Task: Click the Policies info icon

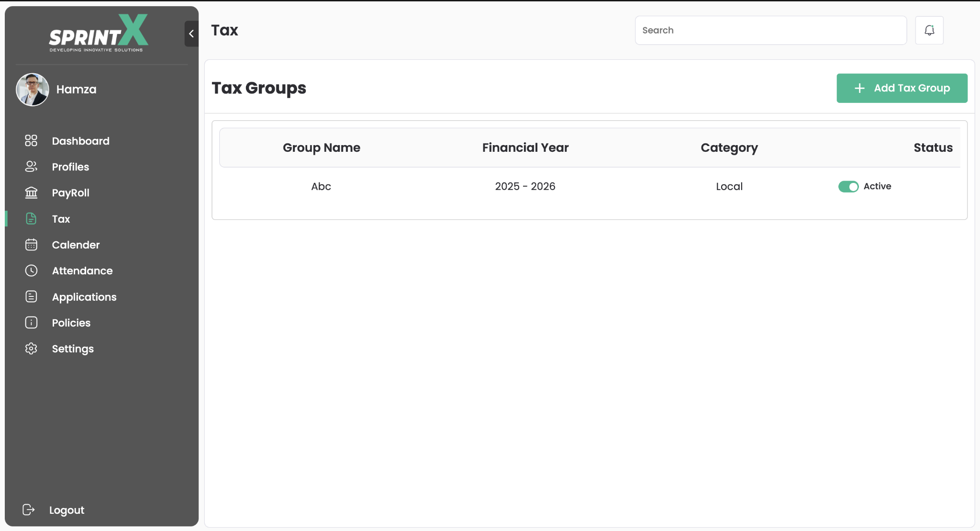Action: point(31,323)
